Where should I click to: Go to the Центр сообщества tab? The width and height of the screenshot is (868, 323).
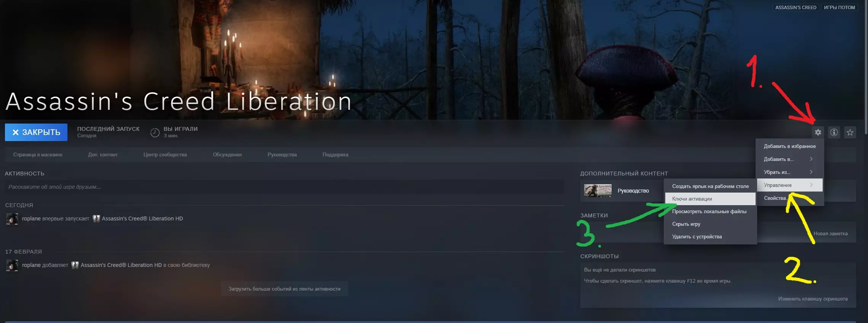click(165, 155)
